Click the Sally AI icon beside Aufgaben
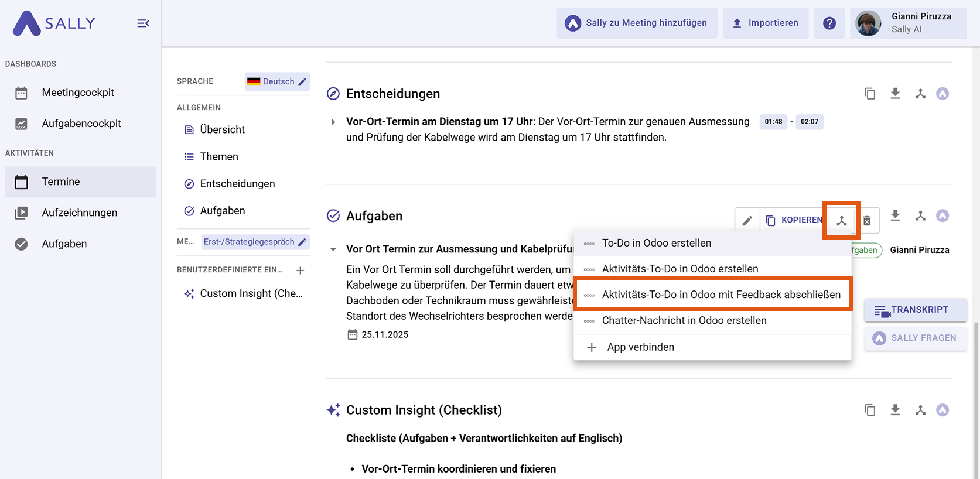Viewport: 980px width, 479px height. pyautogui.click(x=942, y=216)
